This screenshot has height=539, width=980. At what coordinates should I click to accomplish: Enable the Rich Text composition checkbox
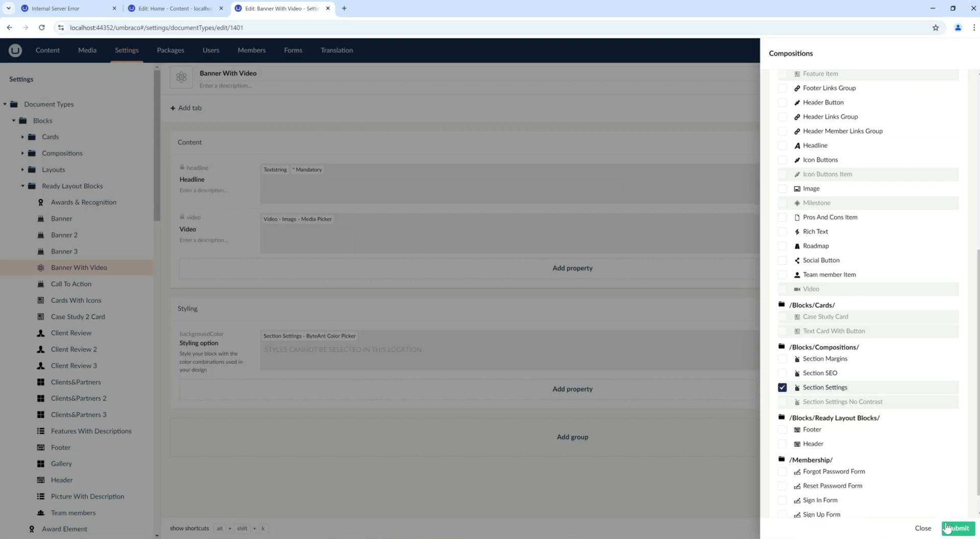pyautogui.click(x=782, y=232)
